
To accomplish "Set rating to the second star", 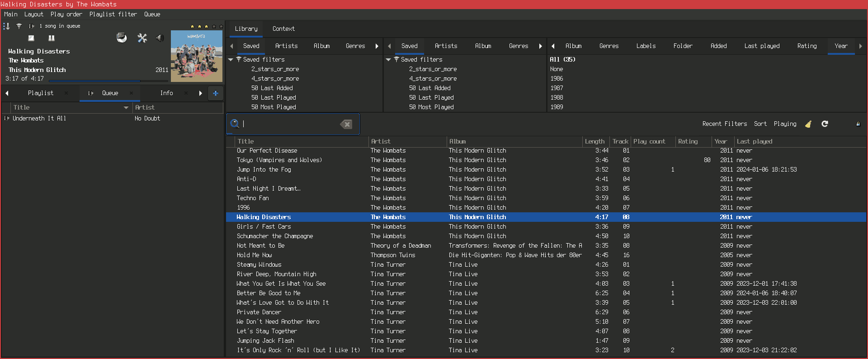I will pyautogui.click(x=199, y=26).
